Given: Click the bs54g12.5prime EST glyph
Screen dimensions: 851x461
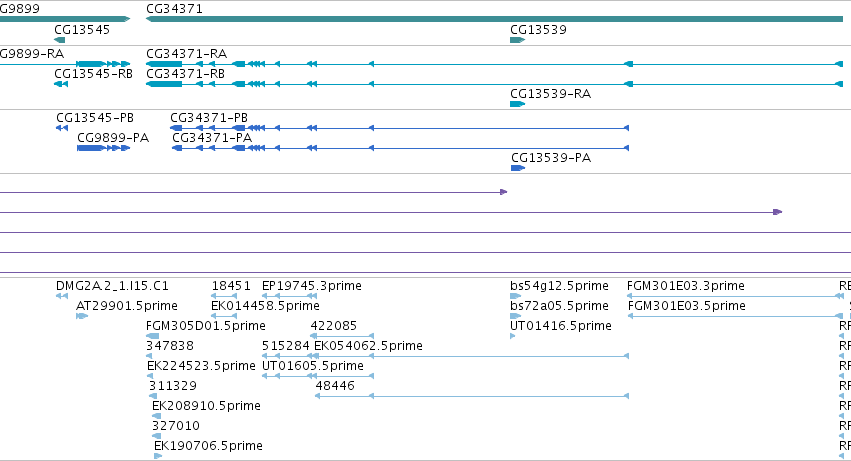Looking at the screenshot, I should coord(516,296).
